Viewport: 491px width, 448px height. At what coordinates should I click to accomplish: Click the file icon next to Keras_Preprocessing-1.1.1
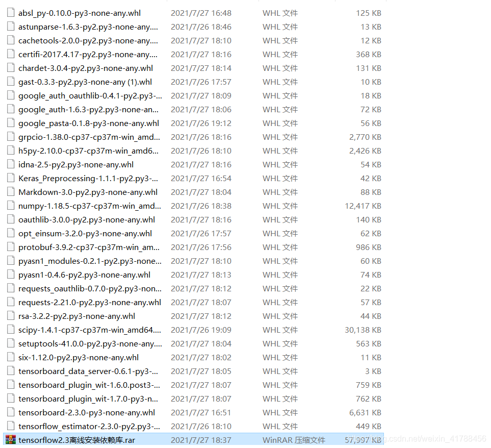pos(11,178)
